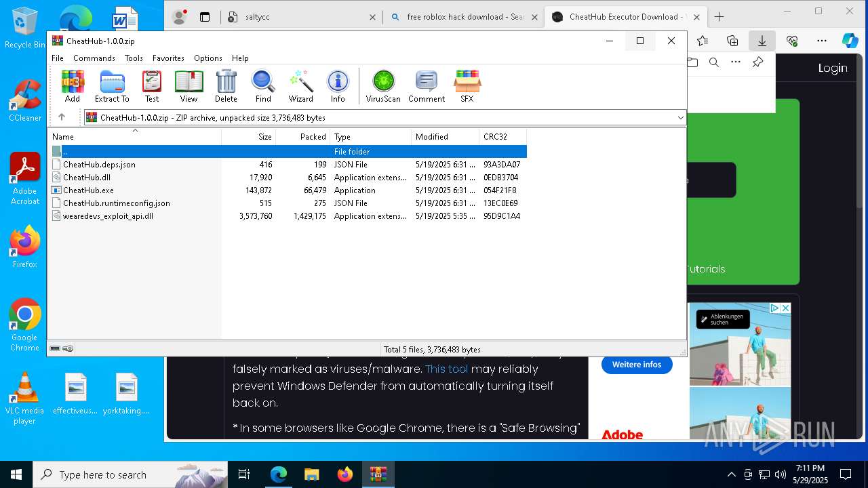
Task: Open the Commands menu
Action: [x=94, y=58]
